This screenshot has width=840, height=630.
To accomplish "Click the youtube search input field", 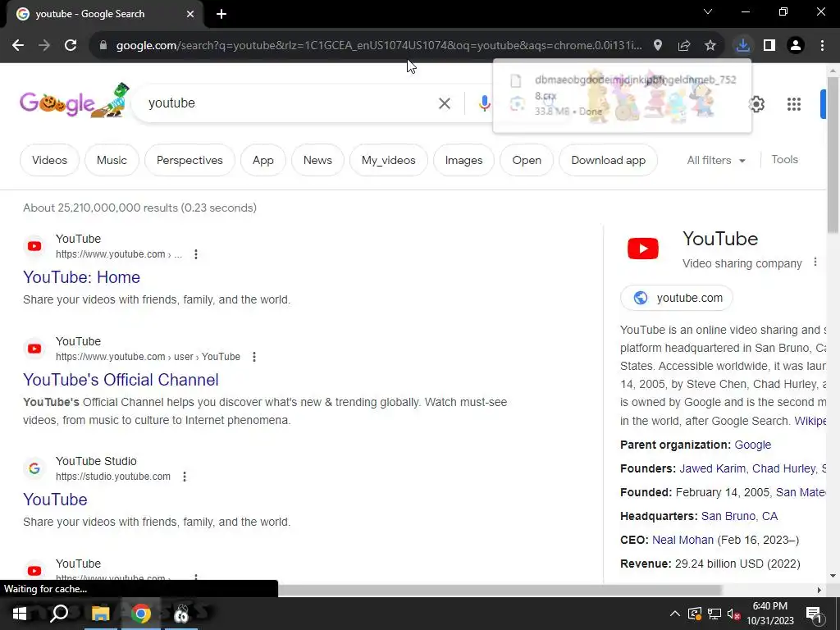I will point(290,103).
